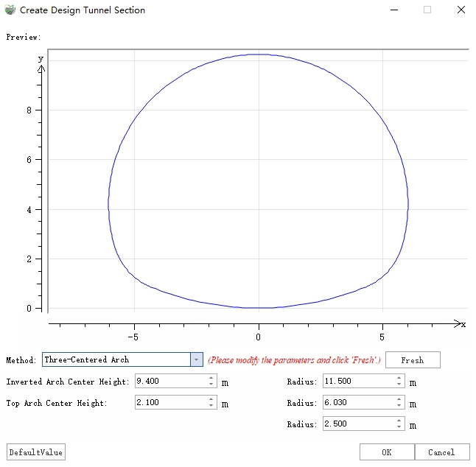Increment the 2.500 Radius value
The image size is (476, 467).
tap(399, 421)
